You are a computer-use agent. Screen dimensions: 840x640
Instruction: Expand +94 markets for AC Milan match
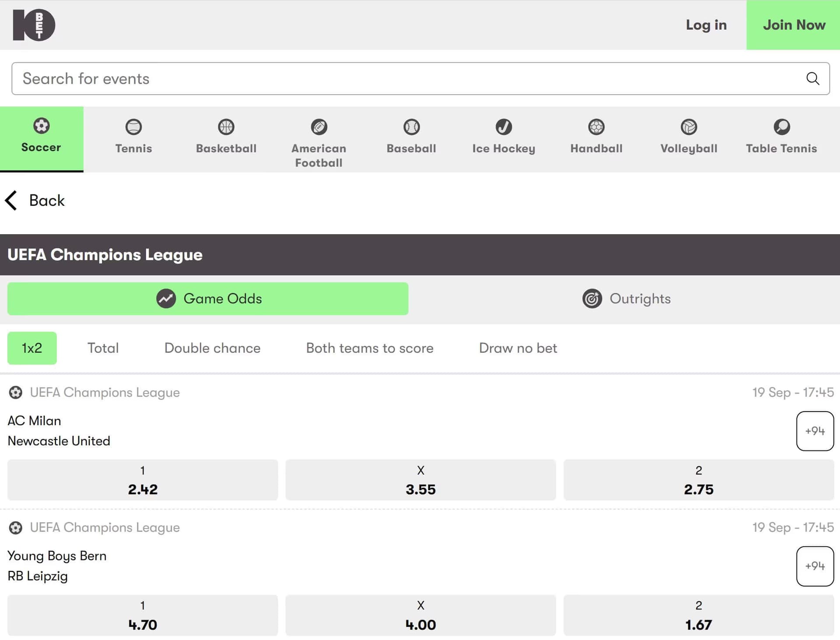(x=815, y=431)
